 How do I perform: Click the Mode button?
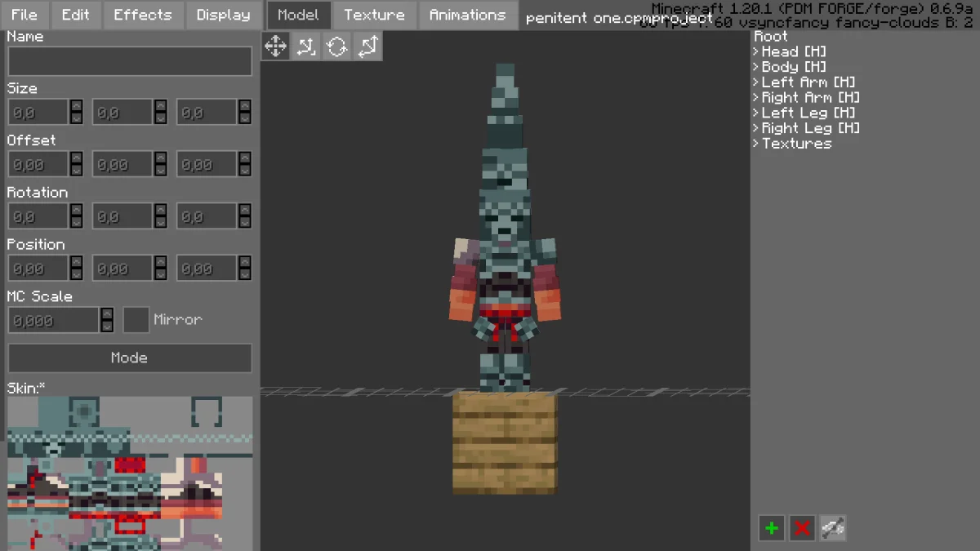[130, 358]
